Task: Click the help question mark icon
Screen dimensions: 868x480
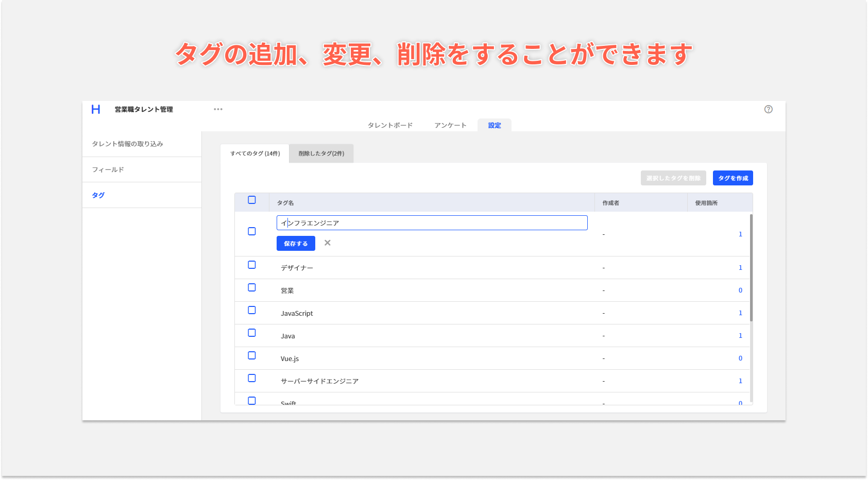Action: (768, 109)
